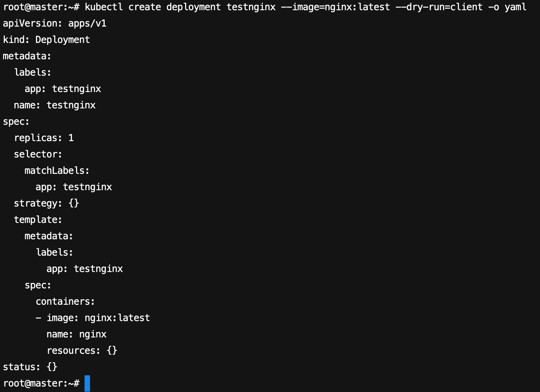The width and height of the screenshot is (540, 392).
Task: Click the template: key
Action: point(38,220)
